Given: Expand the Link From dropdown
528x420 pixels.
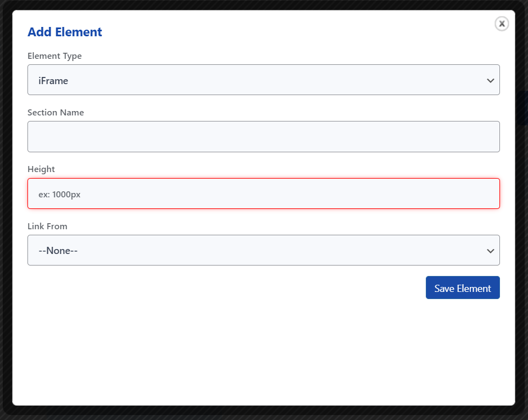Looking at the screenshot, I should 263,250.
